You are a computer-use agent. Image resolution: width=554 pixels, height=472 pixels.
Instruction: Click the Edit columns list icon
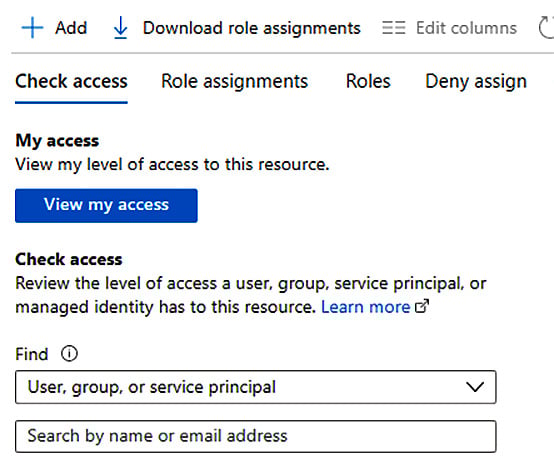click(x=394, y=28)
